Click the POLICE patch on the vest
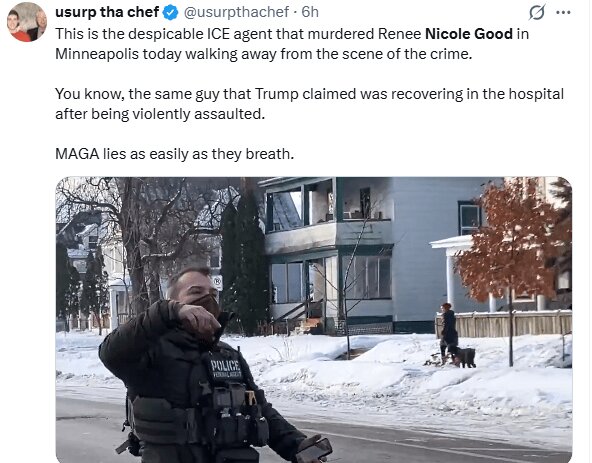Viewport: 592px width, 463px height. coord(225,369)
